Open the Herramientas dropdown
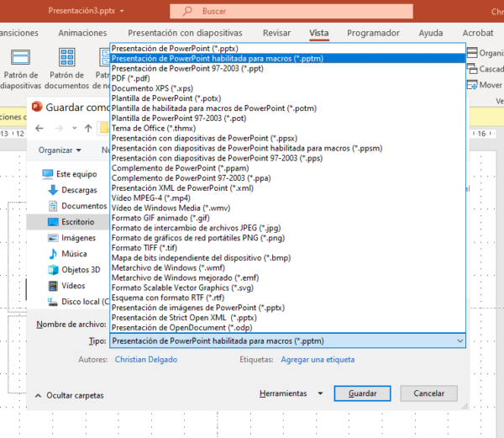The image size is (504, 438). coord(291,393)
